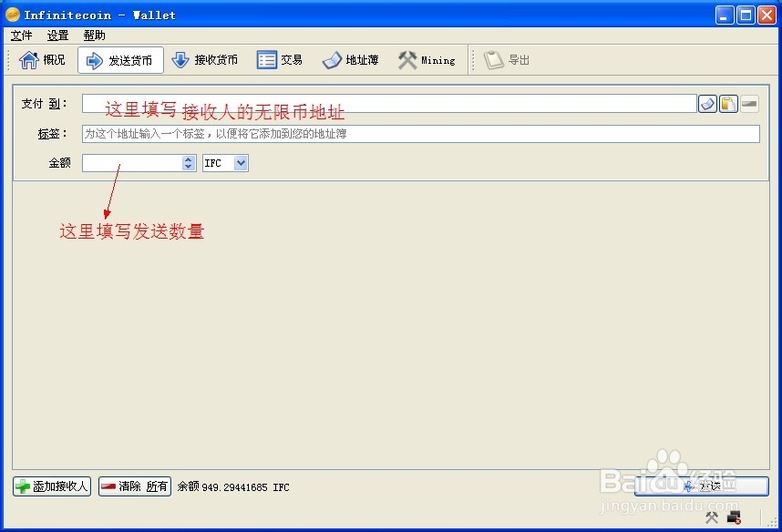The image size is (782, 532).
Task: Open the 设置 (Settings) menu
Action: pyautogui.click(x=57, y=35)
